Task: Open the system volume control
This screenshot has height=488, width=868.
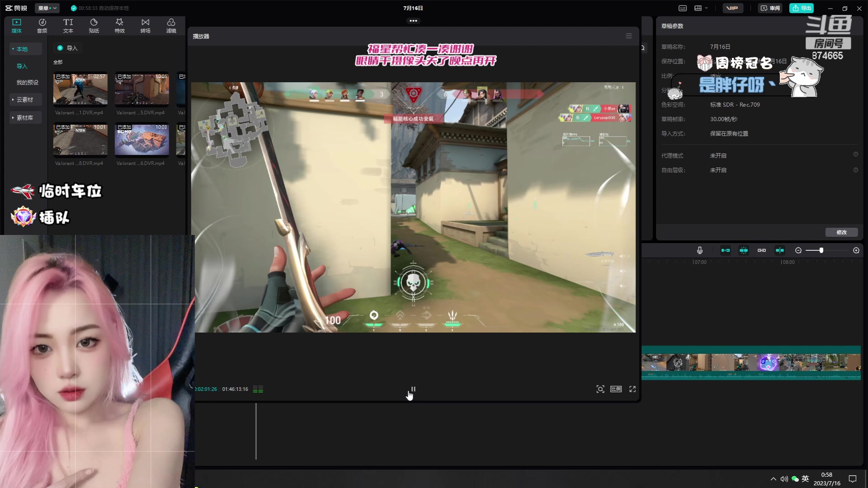Action: pyautogui.click(x=784, y=479)
